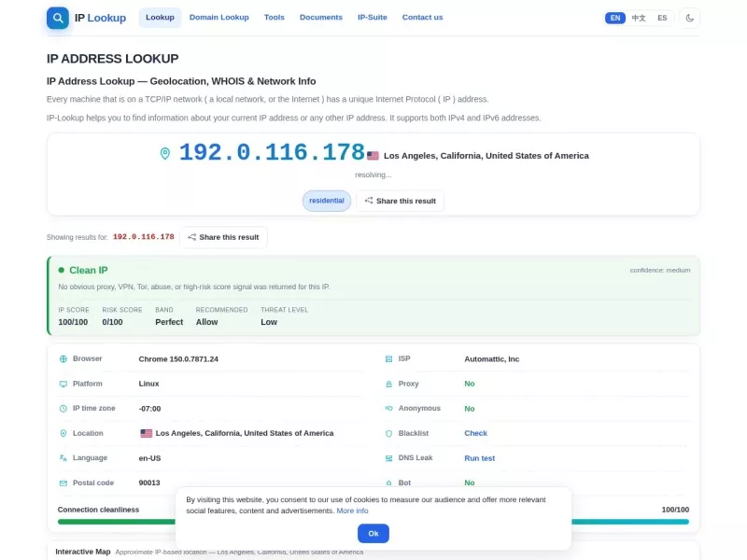Click the Low threat level value
The height and width of the screenshot is (560, 747).
269,322
